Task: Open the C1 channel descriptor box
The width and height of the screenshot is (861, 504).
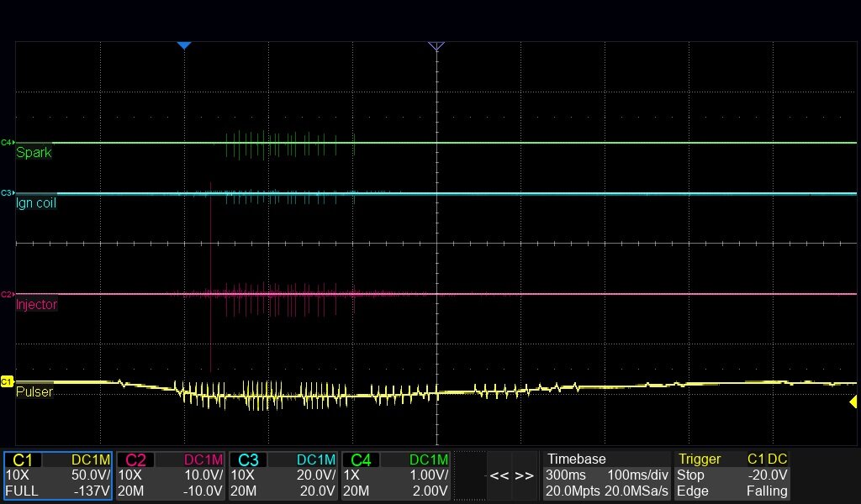Action: (58, 475)
